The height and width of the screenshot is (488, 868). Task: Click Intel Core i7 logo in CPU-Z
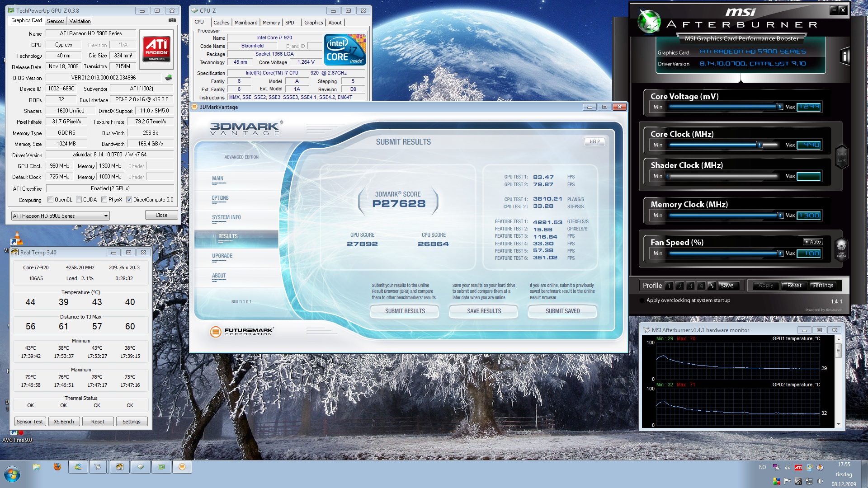pos(345,50)
